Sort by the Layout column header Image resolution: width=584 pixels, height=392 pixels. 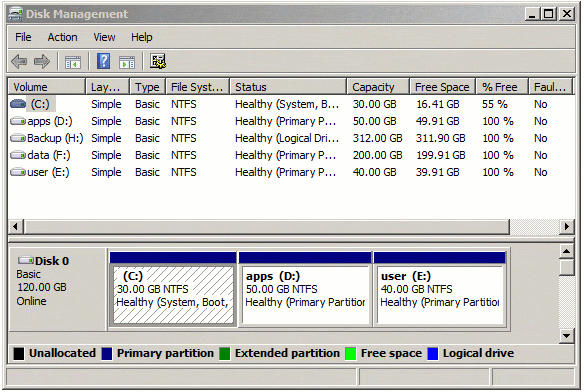108,87
